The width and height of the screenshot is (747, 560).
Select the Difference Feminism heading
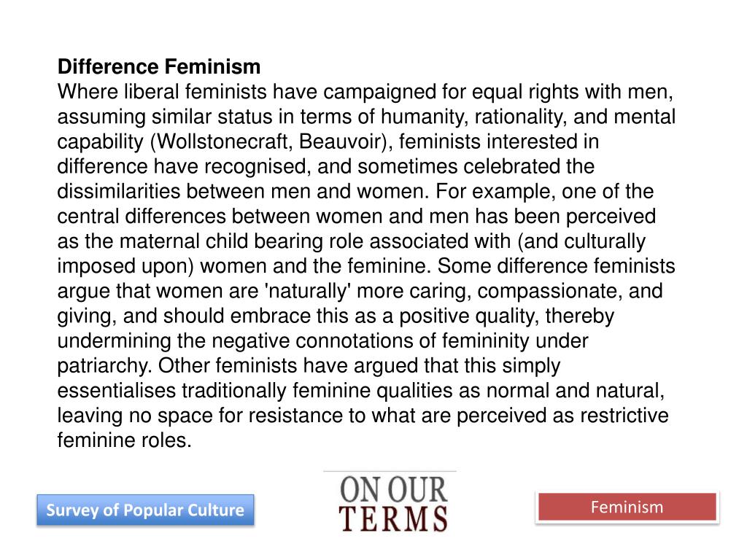159,68
